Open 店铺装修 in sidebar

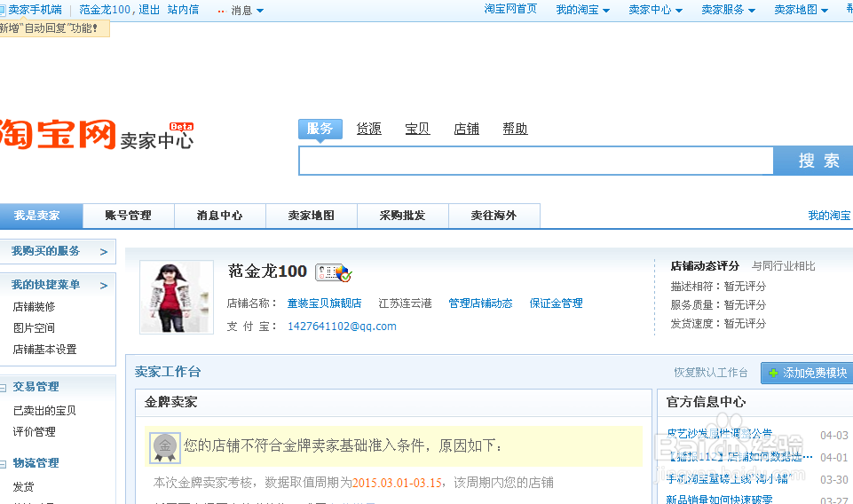35,307
